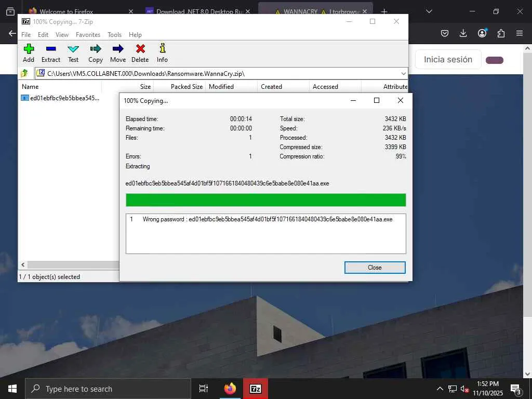Image resolution: width=532 pixels, height=399 pixels.
Task: Click the network tray icon
Action: pos(453,389)
